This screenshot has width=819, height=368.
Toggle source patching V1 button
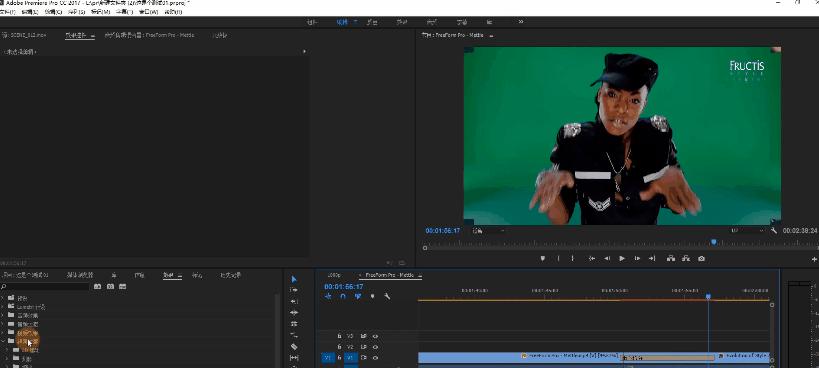[327, 358]
